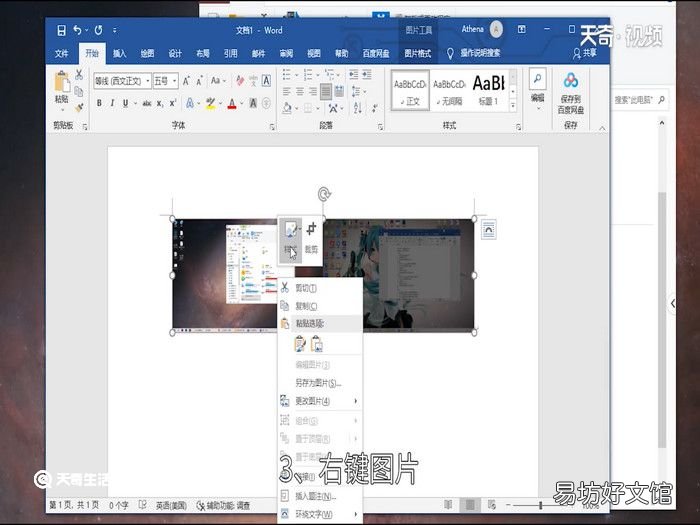Open ribbon display options icon in title bar

click(x=521, y=29)
